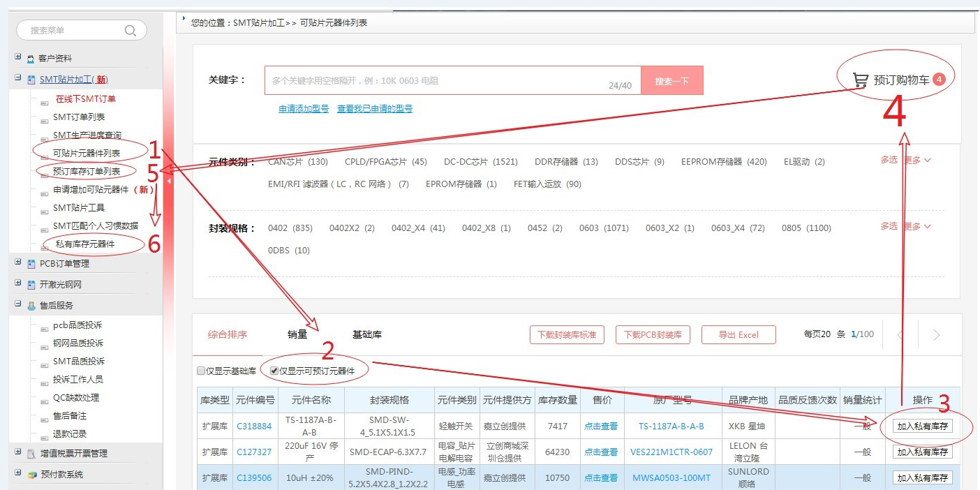Image resolution: width=980 pixels, height=490 pixels.
Task: Open 可贴片元器件列表 menu item
Action: (87, 154)
